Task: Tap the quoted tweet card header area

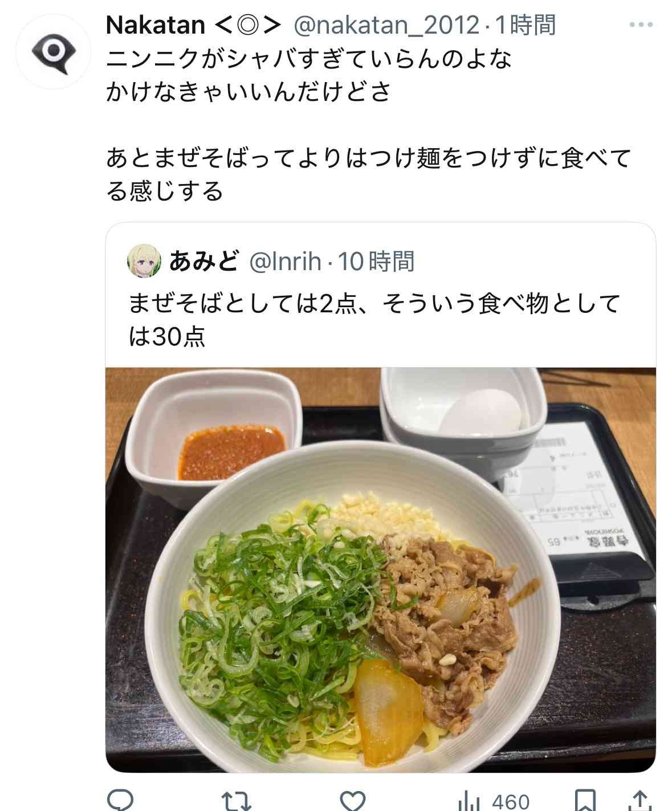Action: [x=381, y=262]
